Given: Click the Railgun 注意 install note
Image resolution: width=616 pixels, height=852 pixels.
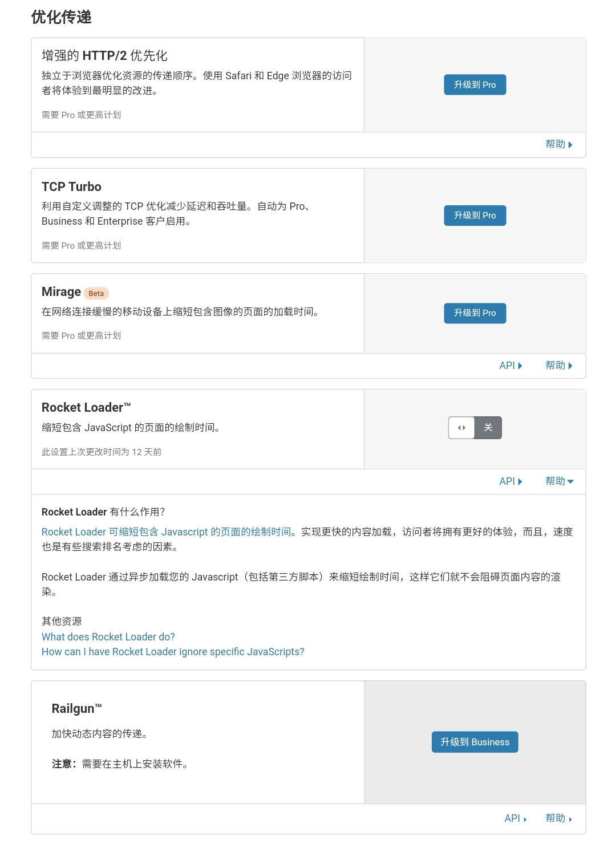Looking at the screenshot, I should tap(120, 764).
